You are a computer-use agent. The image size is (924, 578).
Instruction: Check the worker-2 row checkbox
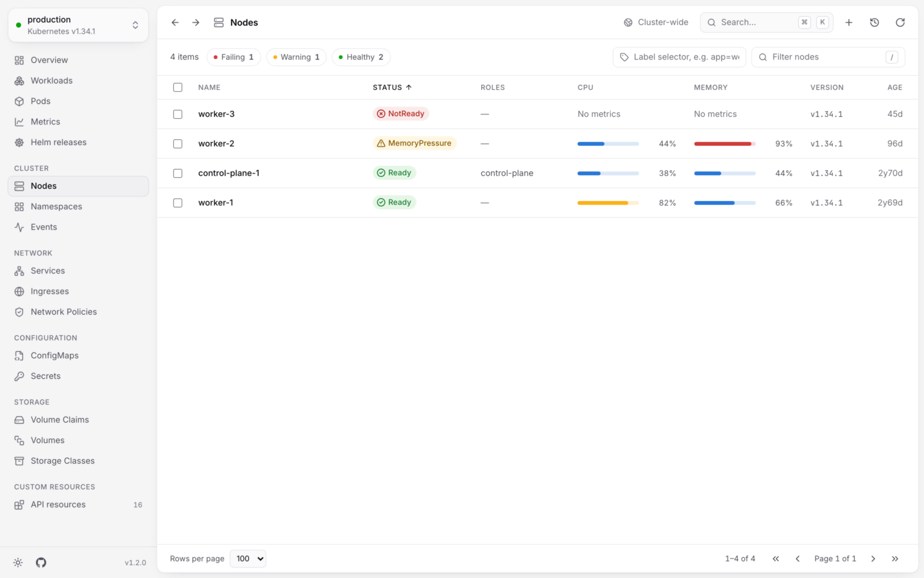click(x=178, y=144)
